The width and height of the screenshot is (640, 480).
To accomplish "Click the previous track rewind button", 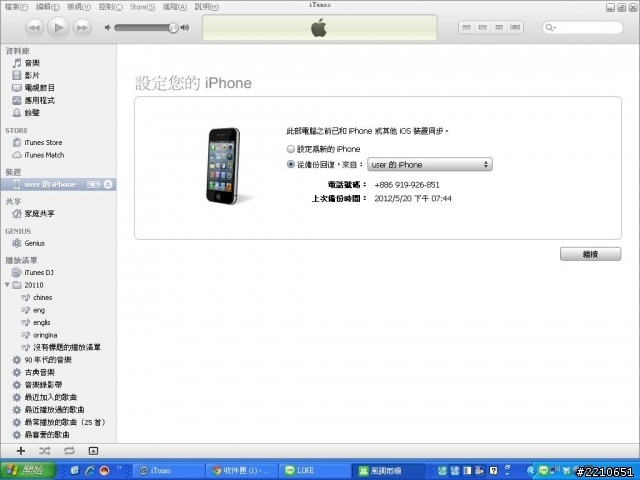I will (34, 28).
